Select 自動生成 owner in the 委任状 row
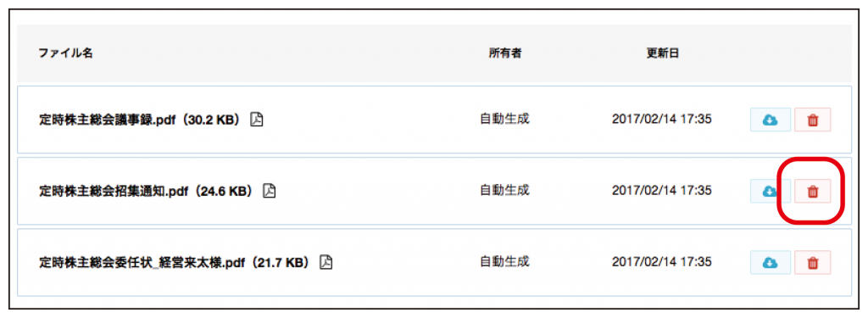 point(505,262)
